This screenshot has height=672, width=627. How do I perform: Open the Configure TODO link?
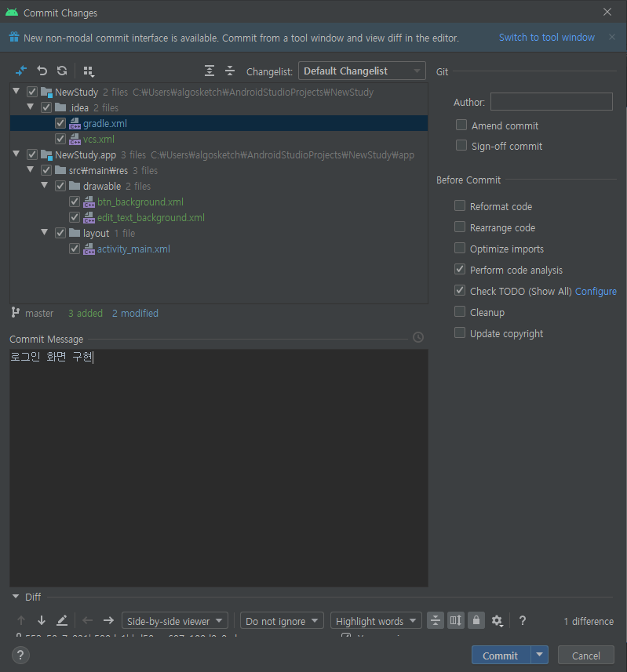point(596,291)
